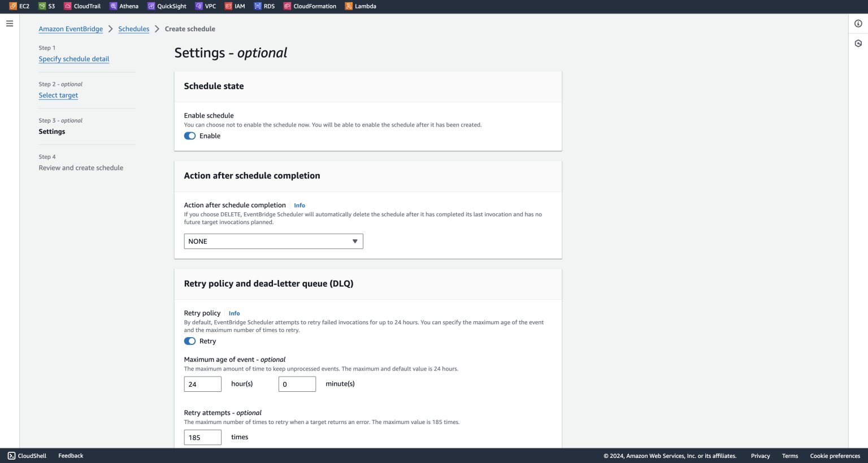Open the Action after schedule completion dropdown
This screenshot has height=463, width=868.
coord(273,241)
